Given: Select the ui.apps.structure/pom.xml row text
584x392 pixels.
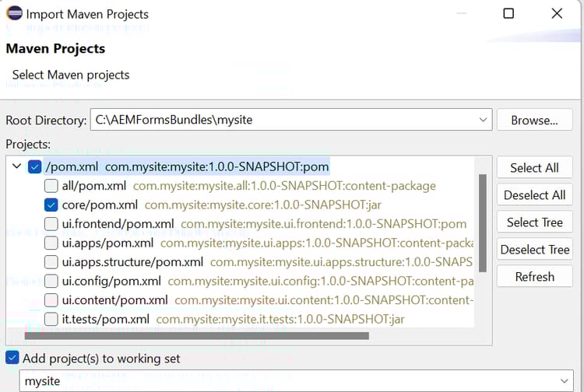Looking at the screenshot, I should coord(267,262).
